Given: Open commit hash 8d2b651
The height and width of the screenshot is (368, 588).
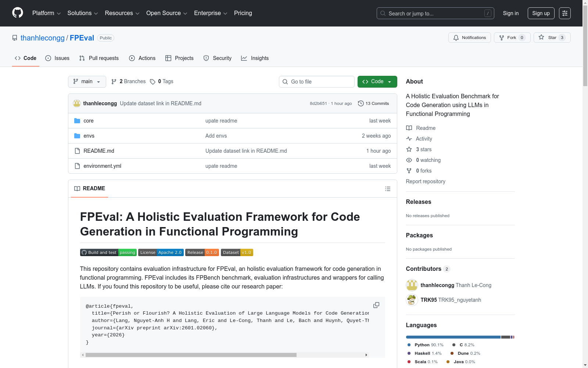Looking at the screenshot, I should pyautogui.click(x=318, y=103).
